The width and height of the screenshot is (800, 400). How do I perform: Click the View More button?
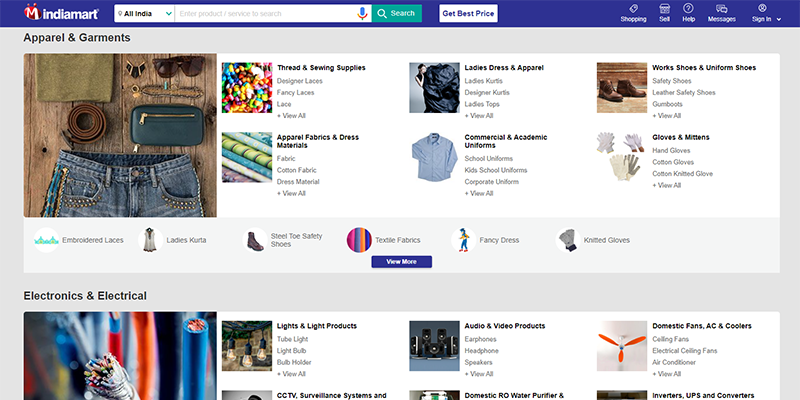[x=402, y=262]
